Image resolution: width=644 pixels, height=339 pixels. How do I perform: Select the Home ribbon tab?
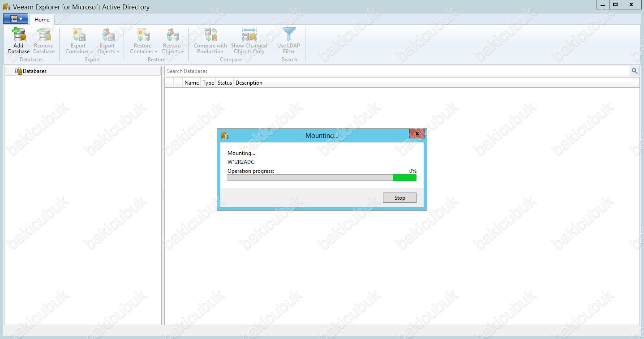(42, 19)
